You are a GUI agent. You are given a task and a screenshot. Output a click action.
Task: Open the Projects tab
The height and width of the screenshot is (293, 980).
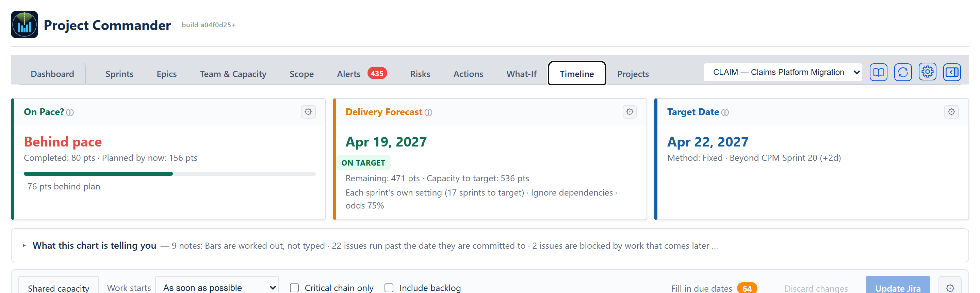[633, 74]
